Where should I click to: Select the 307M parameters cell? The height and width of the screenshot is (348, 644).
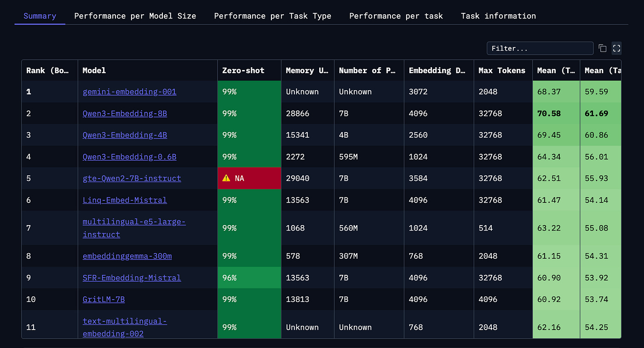(x=369, y=256)
